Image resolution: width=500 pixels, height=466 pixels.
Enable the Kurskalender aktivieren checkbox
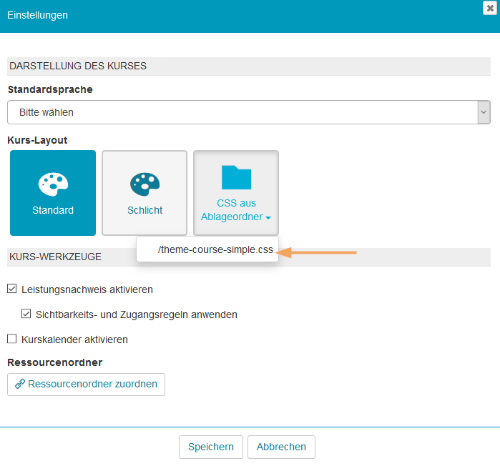(12, 339)
